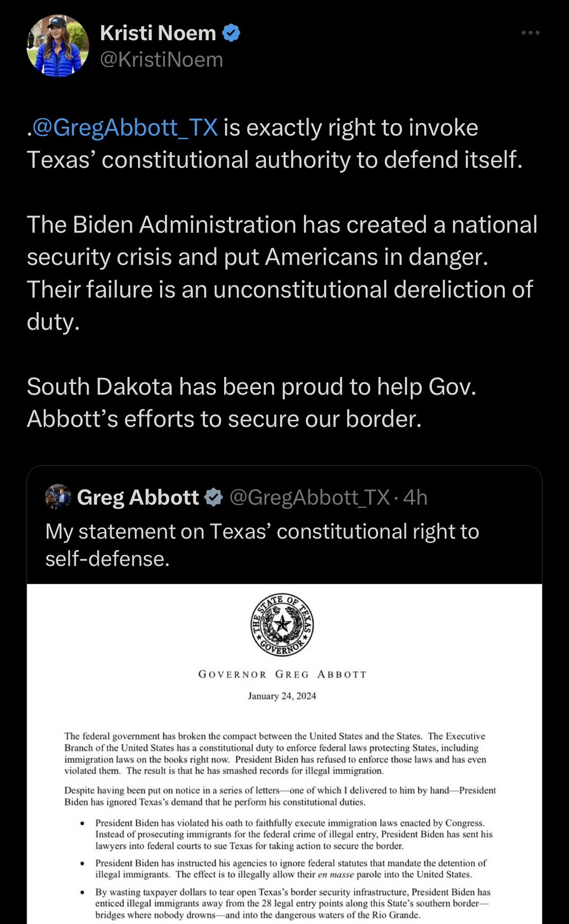Open Greg Abbott's small avatar in quoted tweet
Image resolution: width=569 pixels, height=924 pixels.
pyautogui.click(x=59, y=497)
